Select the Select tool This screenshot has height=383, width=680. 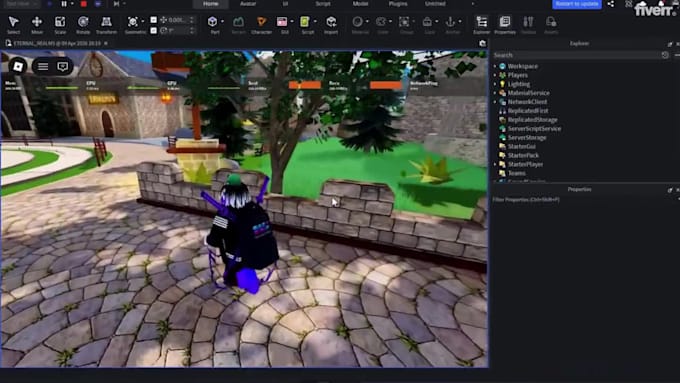click(13, 24)
